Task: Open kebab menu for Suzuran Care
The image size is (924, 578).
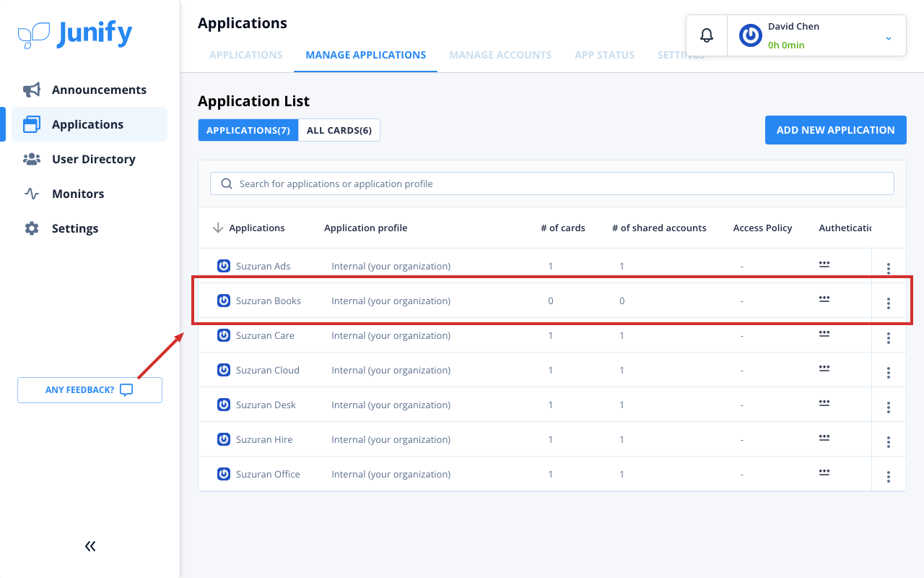Action: pyautogui.click(x=889, y=338)
